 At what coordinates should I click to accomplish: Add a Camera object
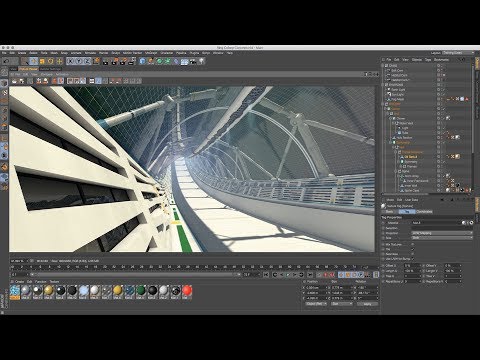pos(193,61)
